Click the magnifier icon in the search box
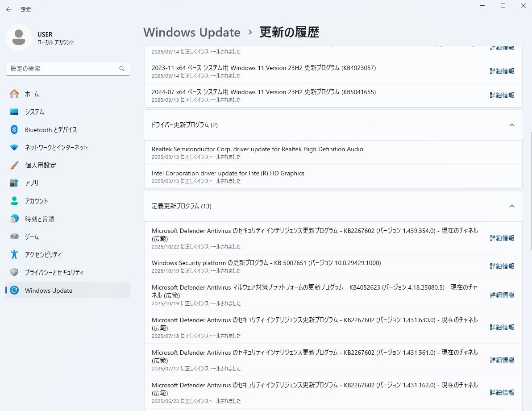Viewport: 532px width, 411px height. tap(122, 69)
